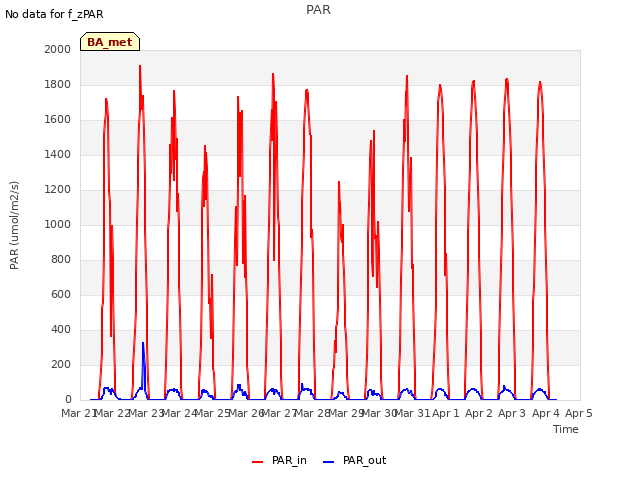640x480 pixels.
Task: Click the Apr 4 x-axis tick label
Action: pos(546,413)
